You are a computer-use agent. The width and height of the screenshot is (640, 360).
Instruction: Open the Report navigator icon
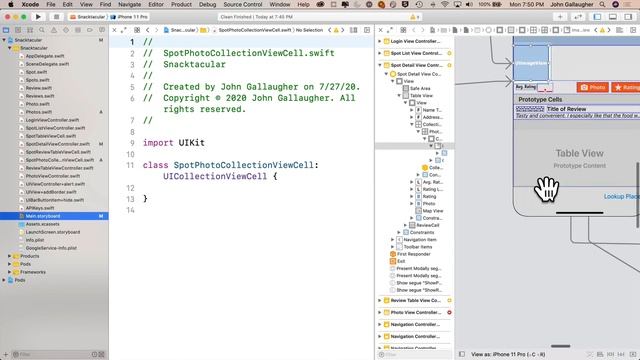click(x=102, y=30)
